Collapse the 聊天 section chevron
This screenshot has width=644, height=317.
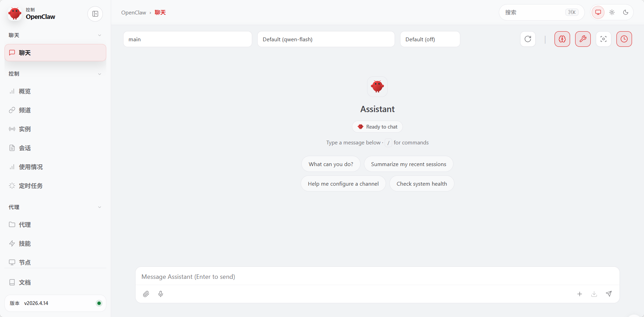coord(99,35)
